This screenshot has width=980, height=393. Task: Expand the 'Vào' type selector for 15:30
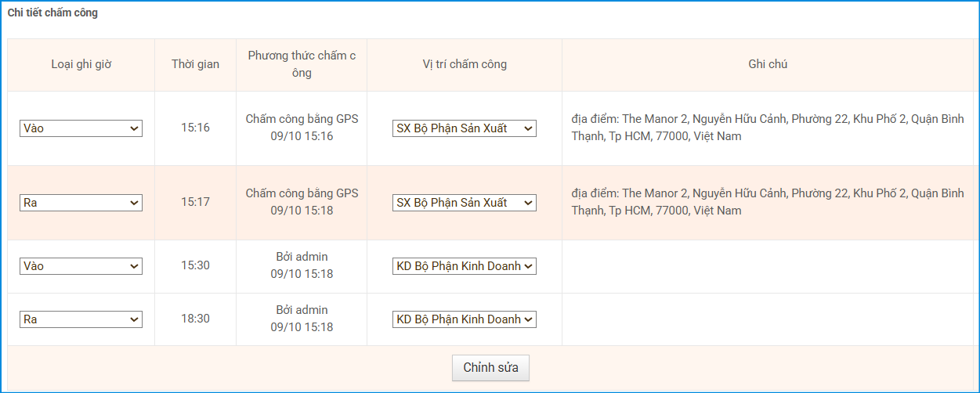(x=81, y=266)
